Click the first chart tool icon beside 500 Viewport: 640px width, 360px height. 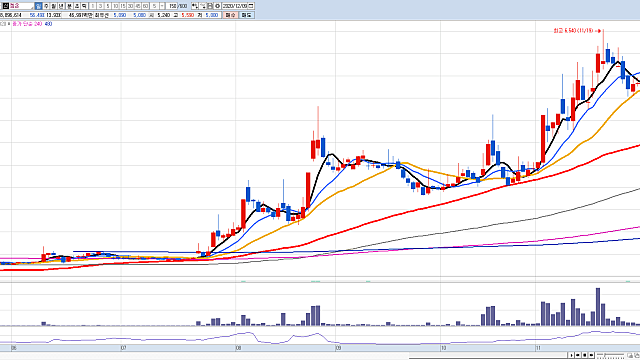point(195,6)
